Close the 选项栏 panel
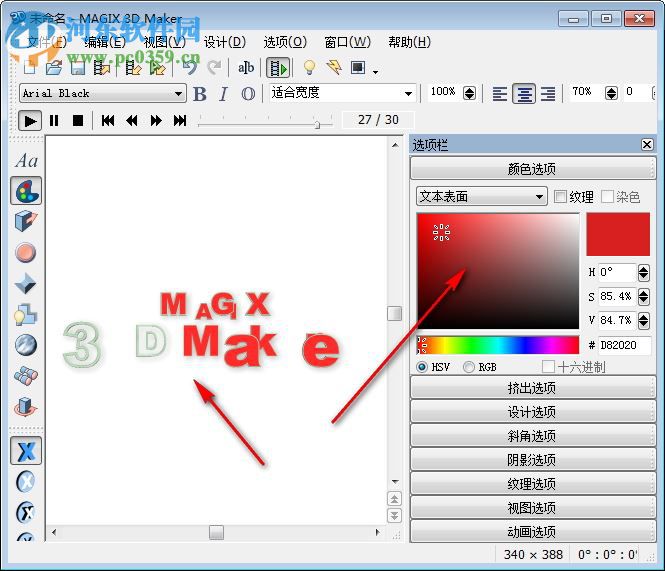The height and width of the screenshot is (571, 665). coord(647,145)
